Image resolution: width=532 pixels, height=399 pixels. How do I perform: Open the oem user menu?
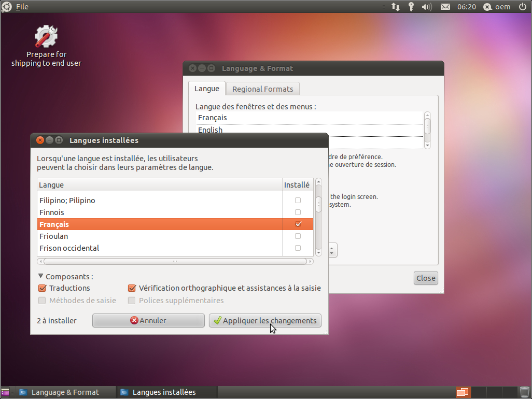click(497, 7)
